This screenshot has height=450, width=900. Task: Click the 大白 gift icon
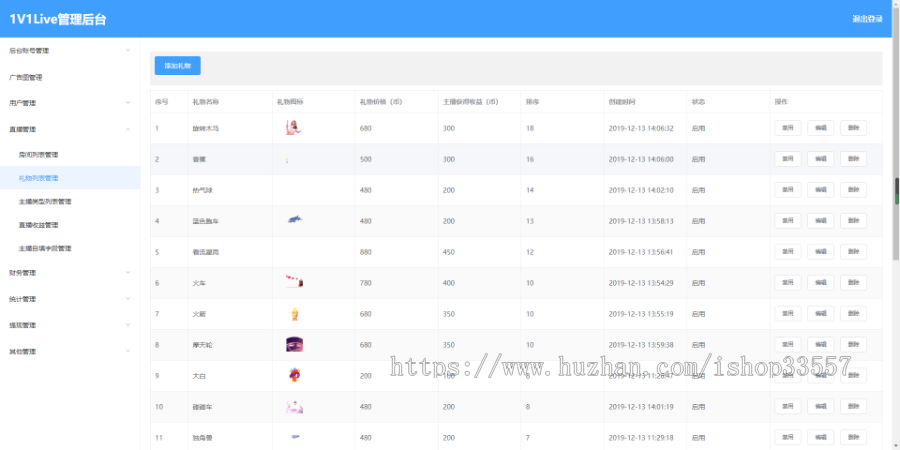point(294,376)
